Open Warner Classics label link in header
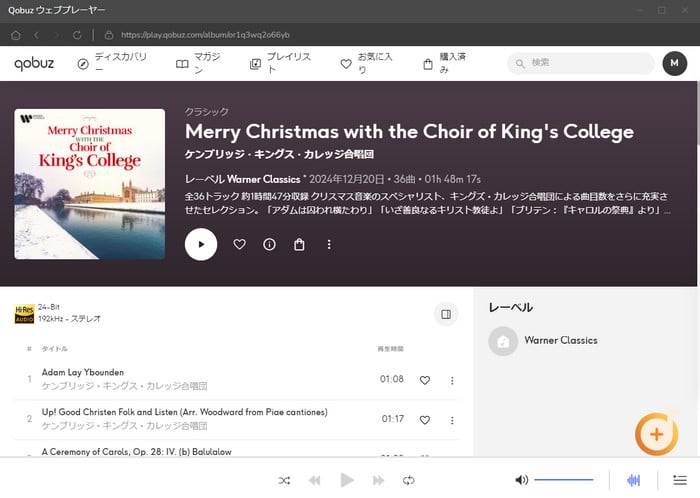Image resolution: width=700 pixels, height=498 pixels. tap(263, 179)
